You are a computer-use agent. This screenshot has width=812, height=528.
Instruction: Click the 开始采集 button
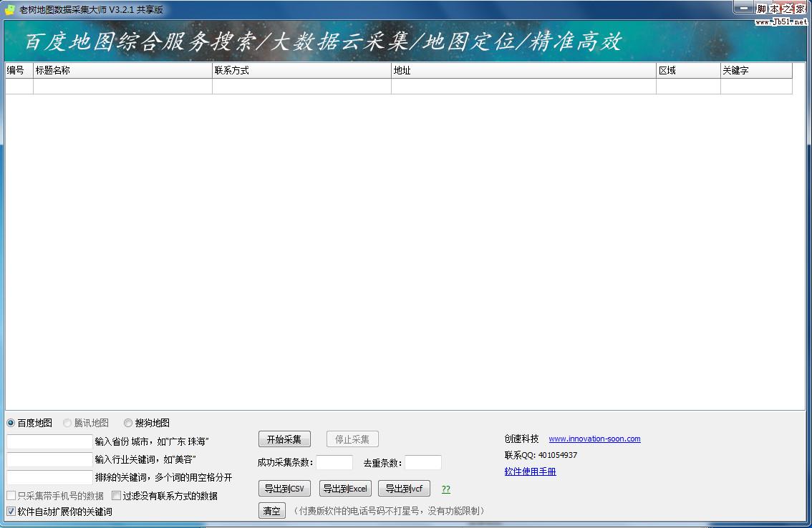284,439
